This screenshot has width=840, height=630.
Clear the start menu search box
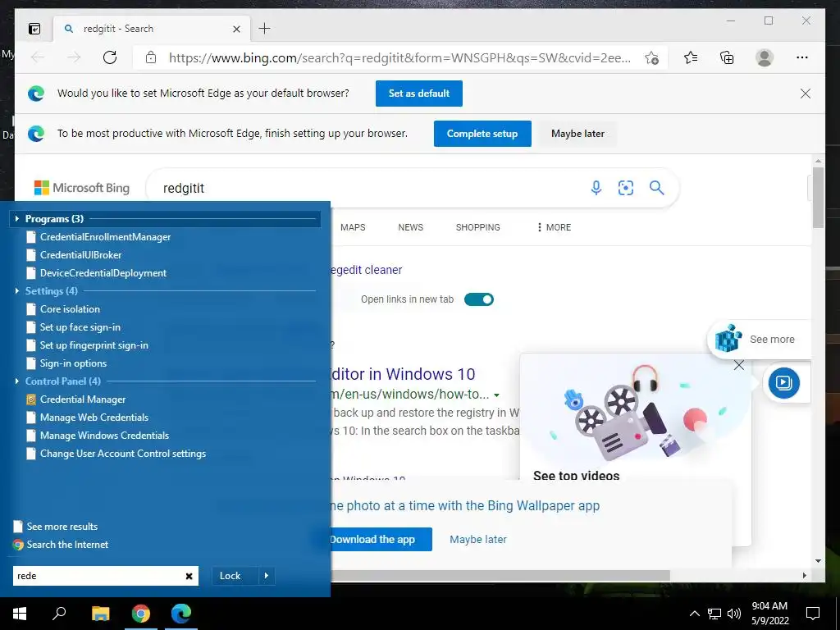[x=189, y=576]
